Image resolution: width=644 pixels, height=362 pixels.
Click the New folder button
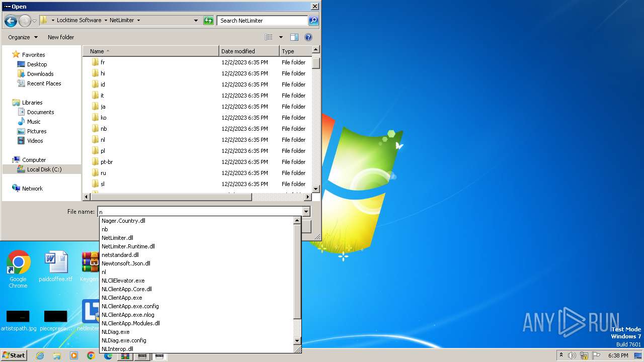coord(61,37)
